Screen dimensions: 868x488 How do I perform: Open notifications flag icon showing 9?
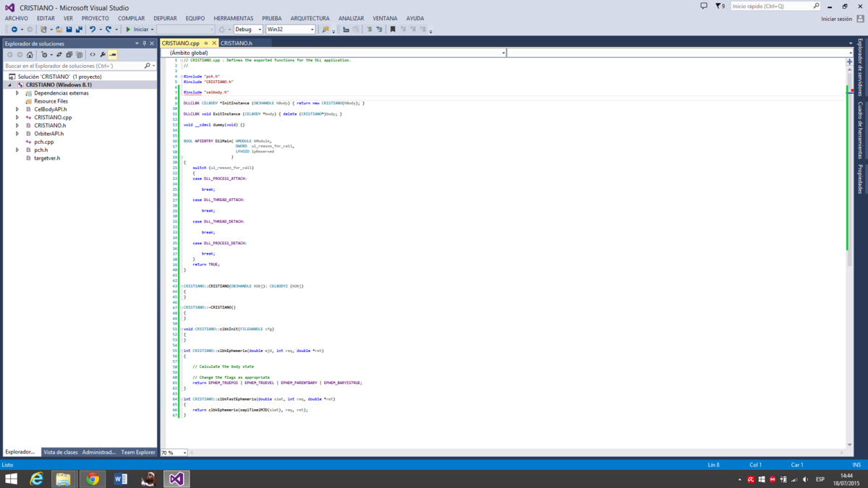pyautogui.click(x=720, y=6)
